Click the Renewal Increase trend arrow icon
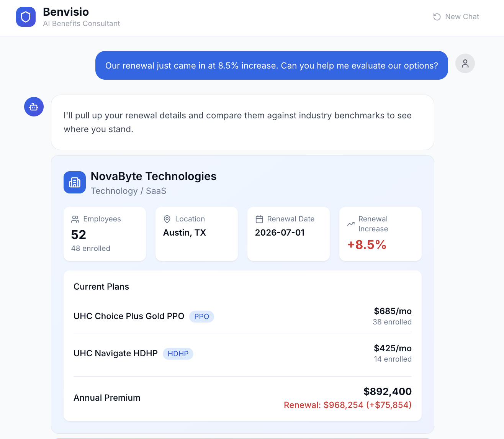The height and width of the screenshot is (439, 504). point(351,223)
